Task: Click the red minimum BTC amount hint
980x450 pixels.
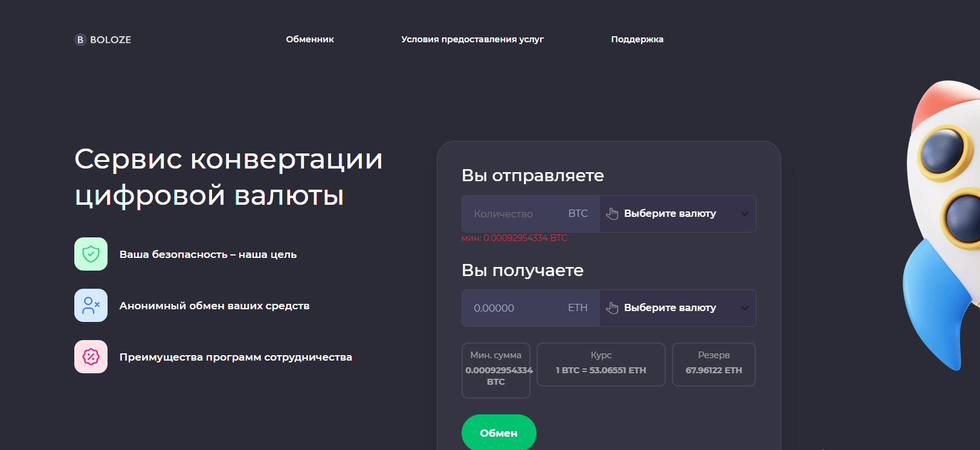Action: point(514,238)
